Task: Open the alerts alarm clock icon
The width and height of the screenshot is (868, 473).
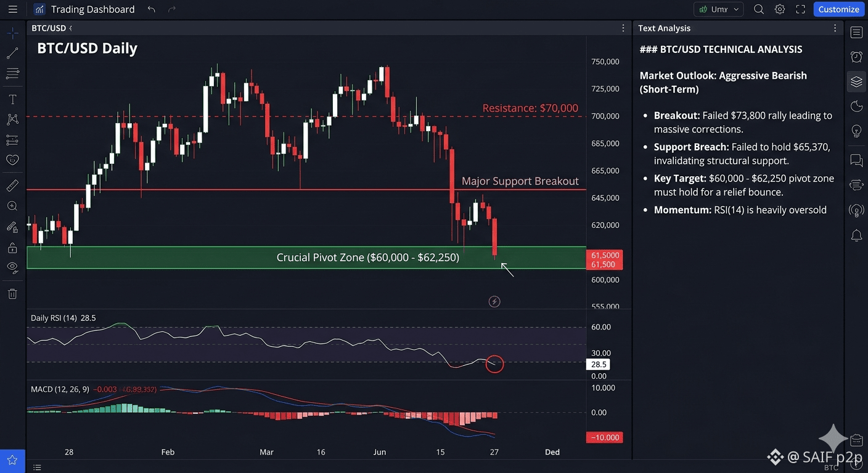Action: pos(856,57)
